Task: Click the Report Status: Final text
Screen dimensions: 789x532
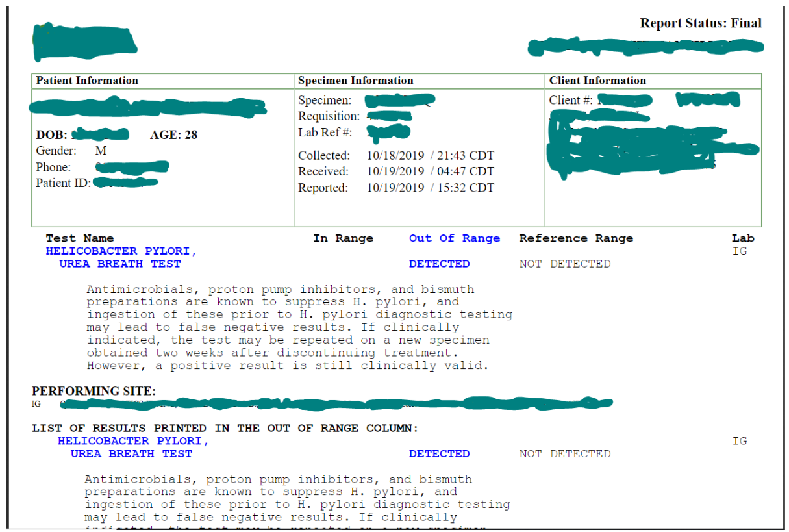Action: [x=700, y=23]
